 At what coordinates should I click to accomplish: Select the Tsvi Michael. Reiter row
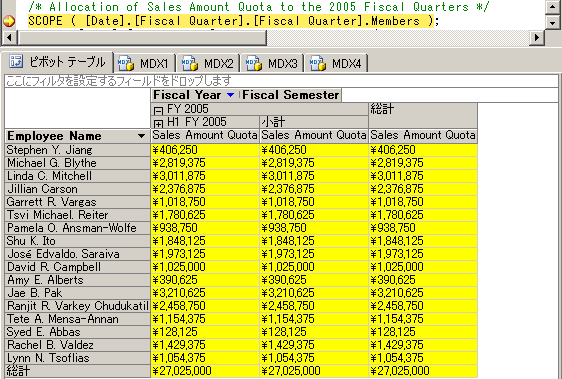(x=77, y=215)
